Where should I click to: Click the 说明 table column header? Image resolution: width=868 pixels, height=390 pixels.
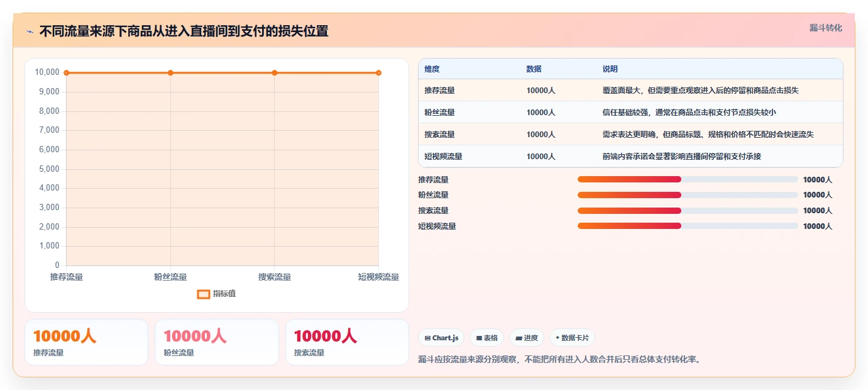click(610, 69)
